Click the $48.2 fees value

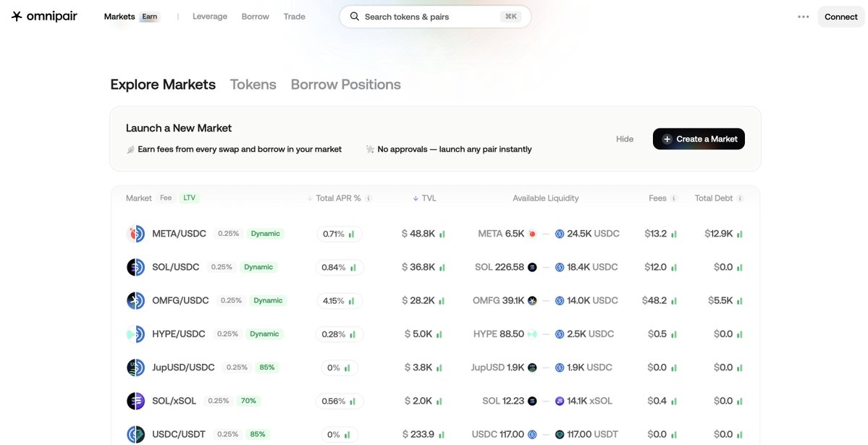pos(654,300)
